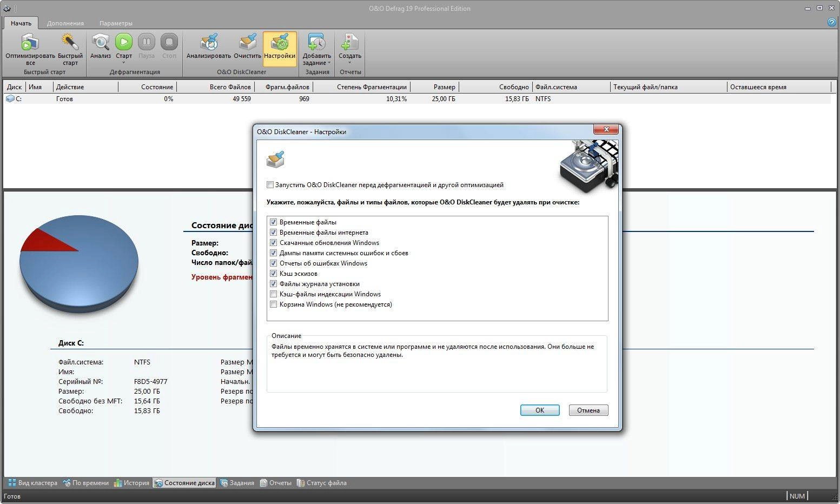
Task: Switch to Вид кластера bottom tab
Action: (32, 483)
